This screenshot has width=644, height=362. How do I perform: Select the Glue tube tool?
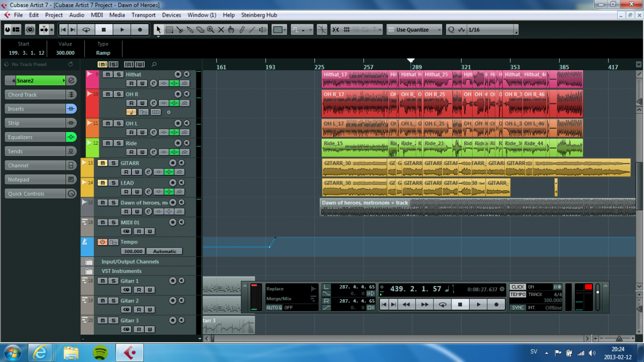[189, 30]
